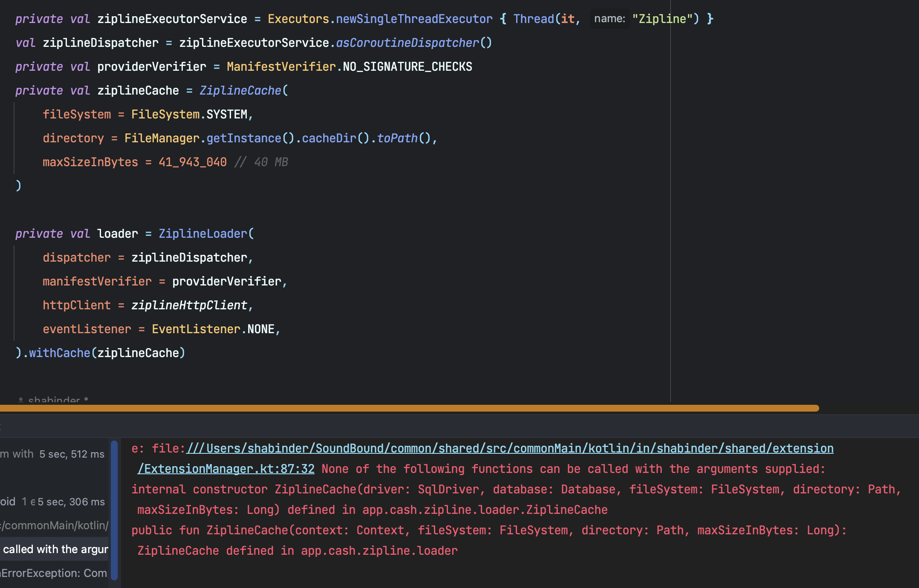Click the "Zipline" string literal
The image size is (919, 588).
click(662, 19)
